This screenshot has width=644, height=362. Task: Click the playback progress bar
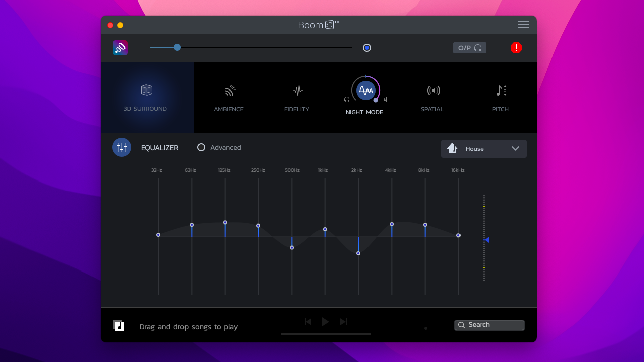point(326,334)
